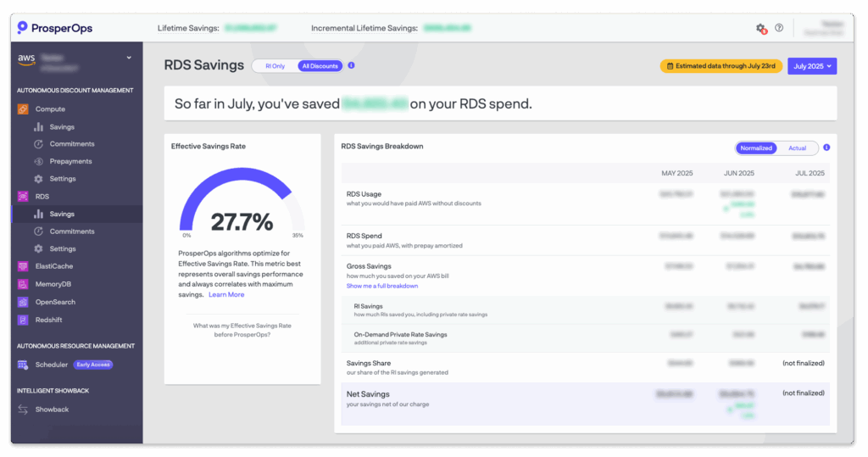Select the MemoryDB service icon

tap(24, 284)
